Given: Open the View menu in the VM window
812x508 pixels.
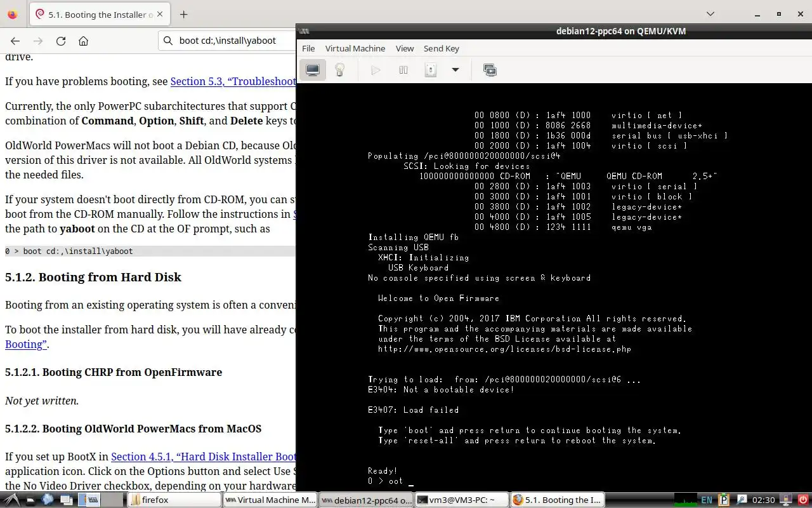Looking at the screenshot, I should click(405, 48).
